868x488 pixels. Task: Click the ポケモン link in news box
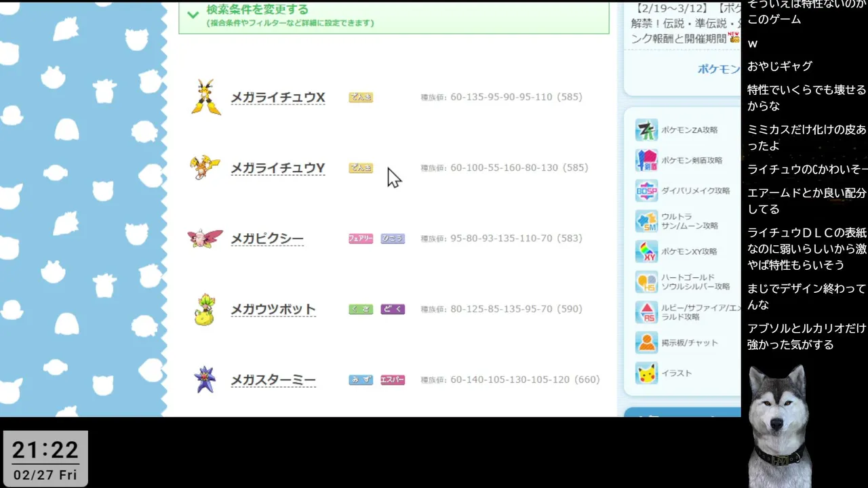coord(719,69)
